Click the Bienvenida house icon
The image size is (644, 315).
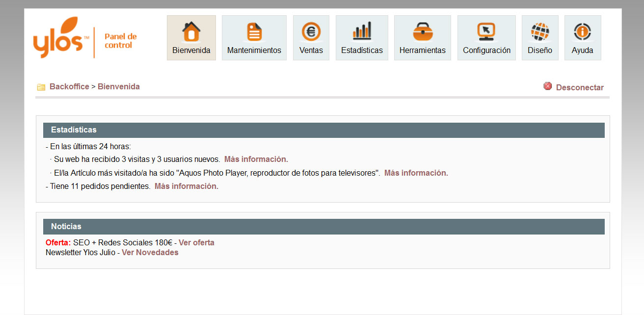(x=191, y=32)
